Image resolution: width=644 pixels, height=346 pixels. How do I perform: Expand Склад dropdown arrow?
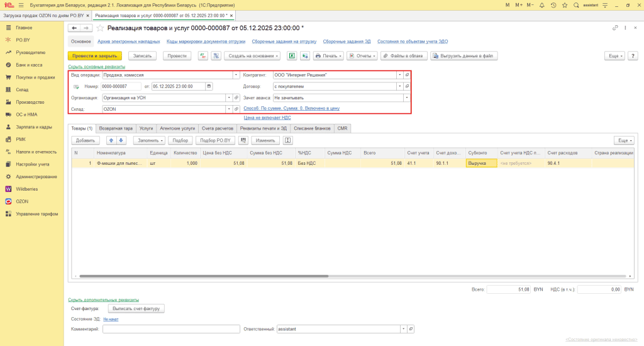pyautogui.click(x=229, y=109)
